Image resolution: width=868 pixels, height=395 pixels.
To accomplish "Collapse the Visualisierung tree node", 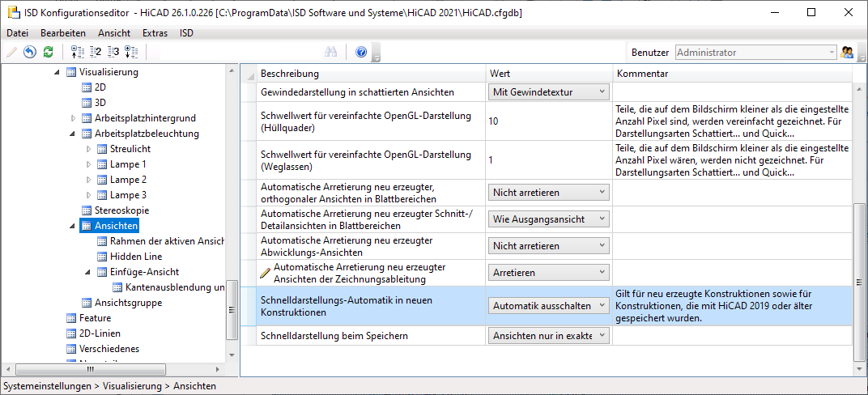I will (x=57, y=72).
